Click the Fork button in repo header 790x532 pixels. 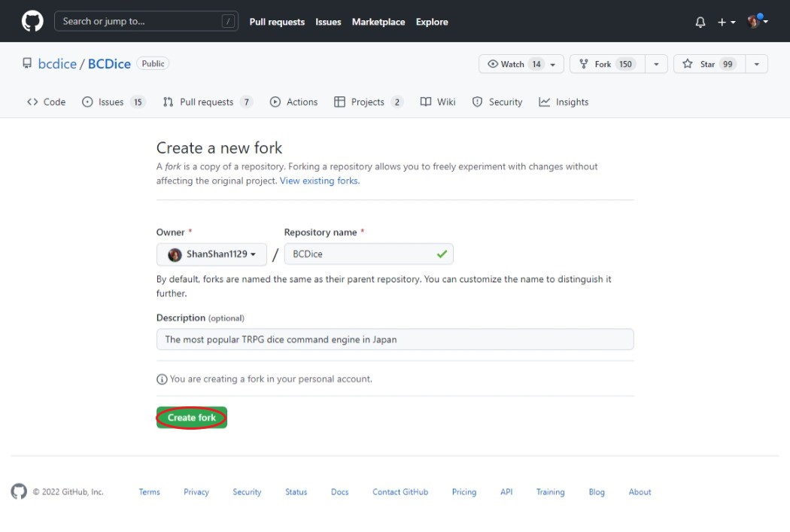click(607, 64)
